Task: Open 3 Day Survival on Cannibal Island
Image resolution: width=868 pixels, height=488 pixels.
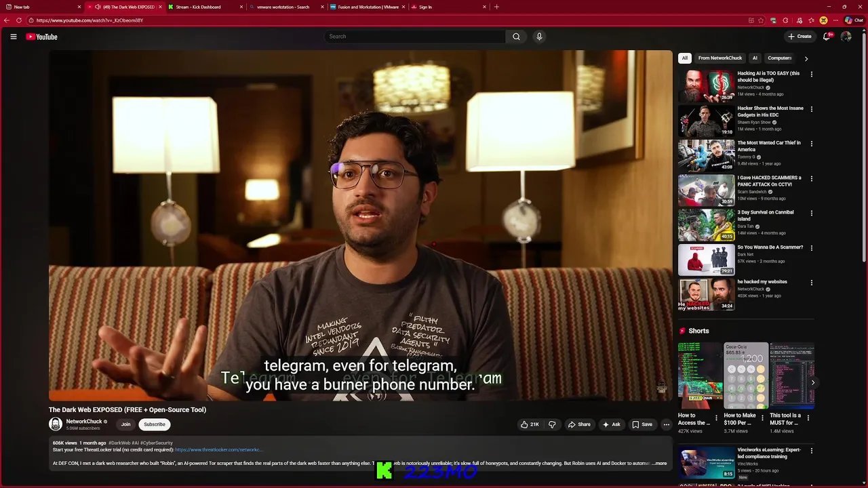Action: click(x=766, y=216)
